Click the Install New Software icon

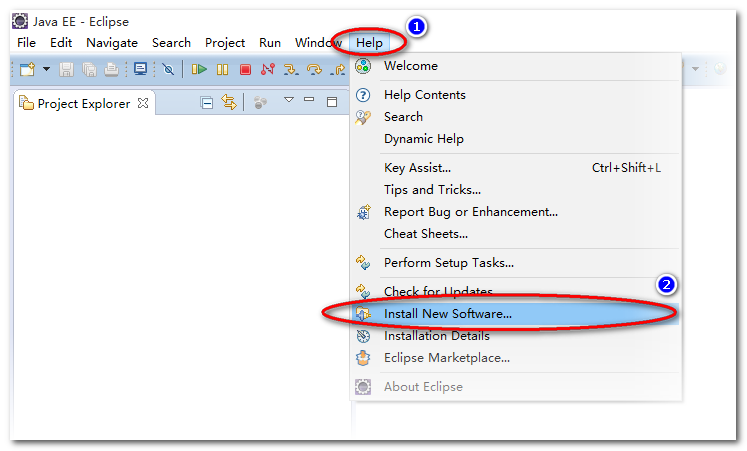[x=363, y=313]
